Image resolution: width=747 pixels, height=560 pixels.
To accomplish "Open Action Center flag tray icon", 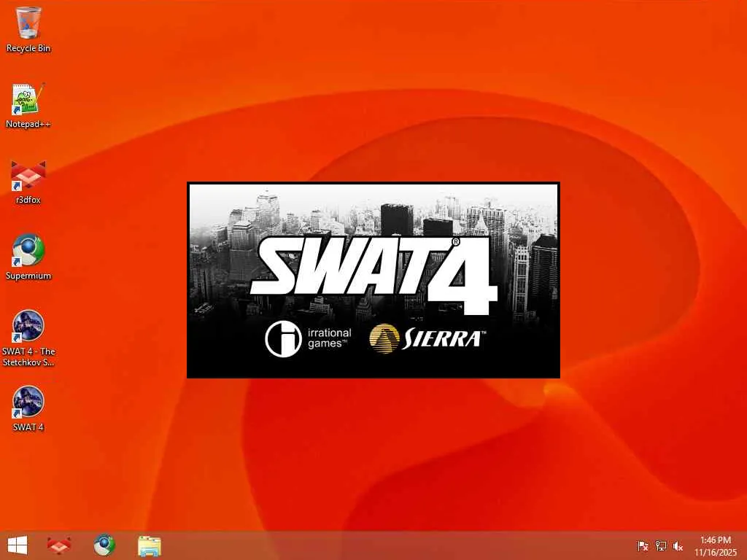I will tap(643, 545).
